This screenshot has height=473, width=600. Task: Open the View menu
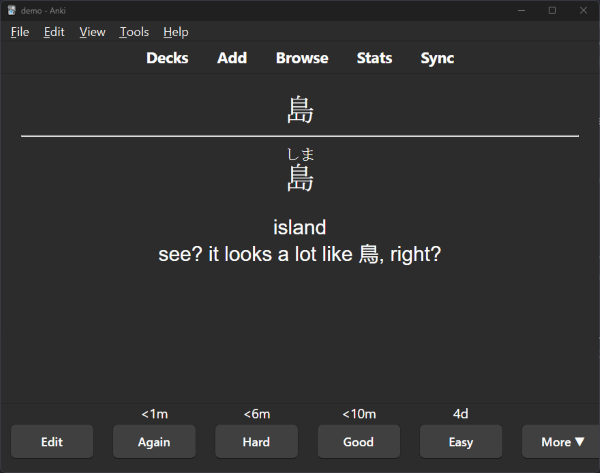coord(92,32)
